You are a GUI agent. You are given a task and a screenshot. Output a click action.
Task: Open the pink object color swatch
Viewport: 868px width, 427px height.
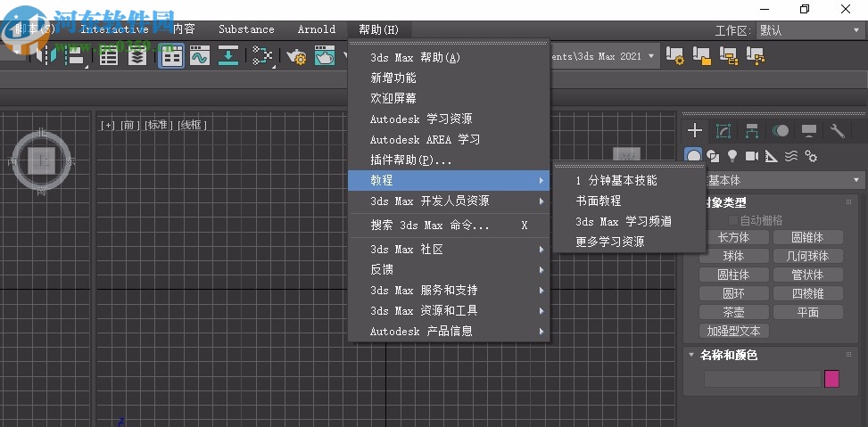(831, 379)
